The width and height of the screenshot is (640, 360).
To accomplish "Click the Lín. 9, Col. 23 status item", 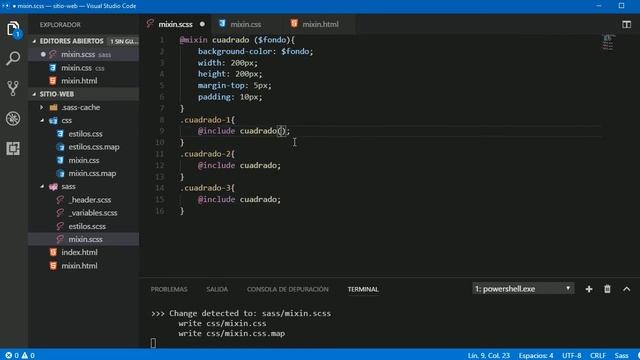I will pos(489,356).
